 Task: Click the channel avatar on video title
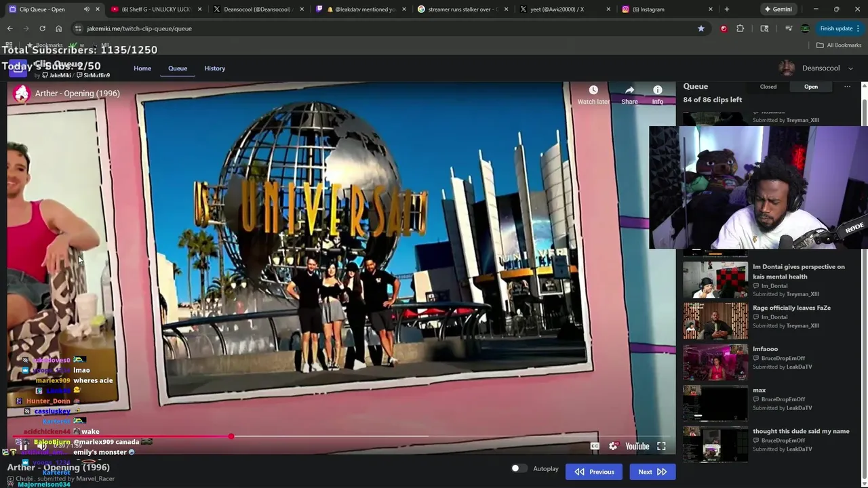(x=21, y=94)
